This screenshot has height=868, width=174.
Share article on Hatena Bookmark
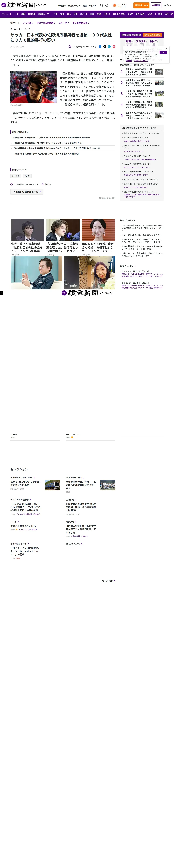109,46
